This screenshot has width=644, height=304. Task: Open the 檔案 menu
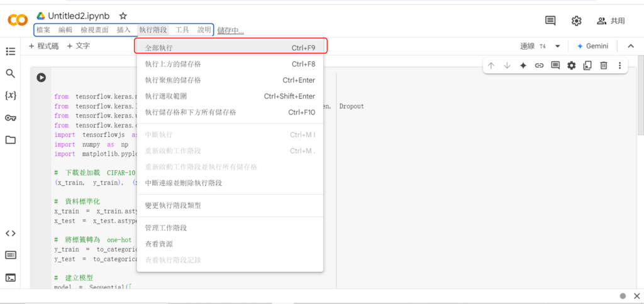tap(43, 30)
